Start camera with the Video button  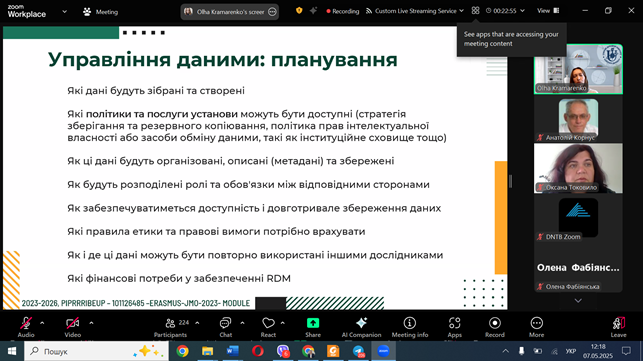click(73, 327)
